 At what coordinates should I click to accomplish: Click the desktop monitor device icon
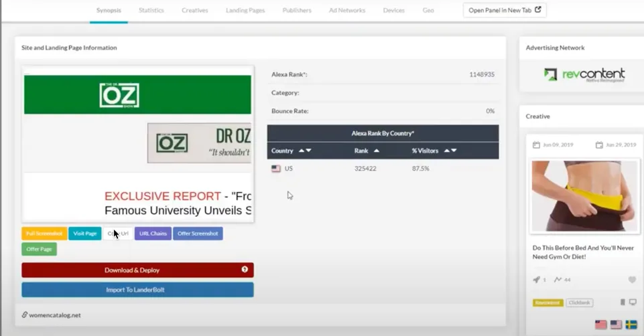click(x=633, y=303)
